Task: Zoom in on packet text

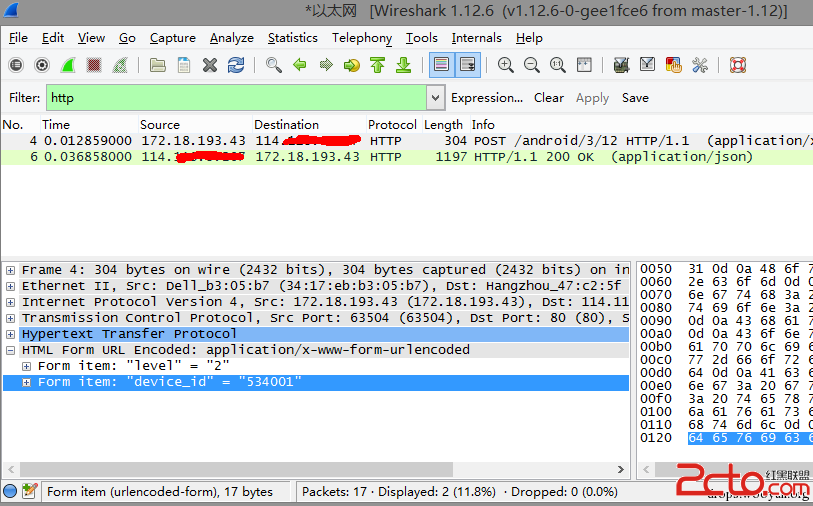Action: pyautogui.click(x=506, y=65)
